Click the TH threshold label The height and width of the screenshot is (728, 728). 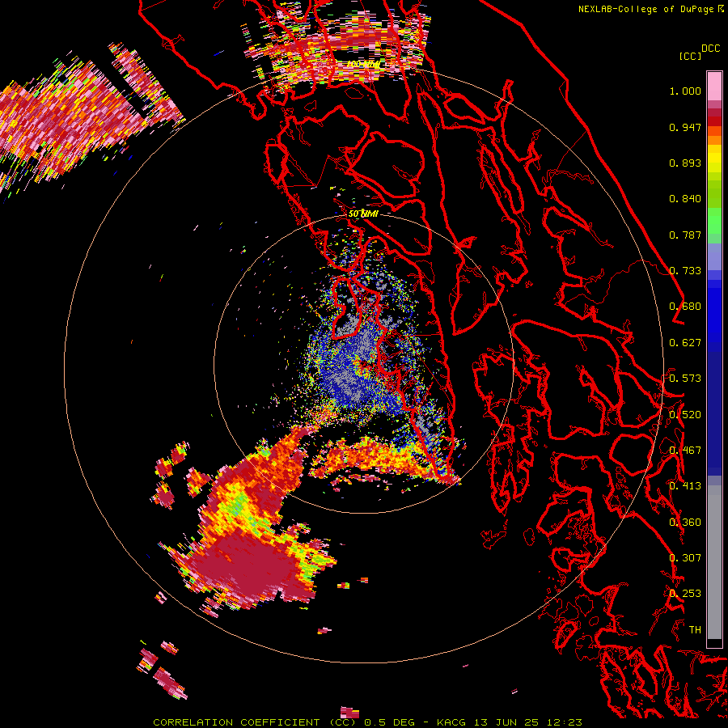click(695, 630)
